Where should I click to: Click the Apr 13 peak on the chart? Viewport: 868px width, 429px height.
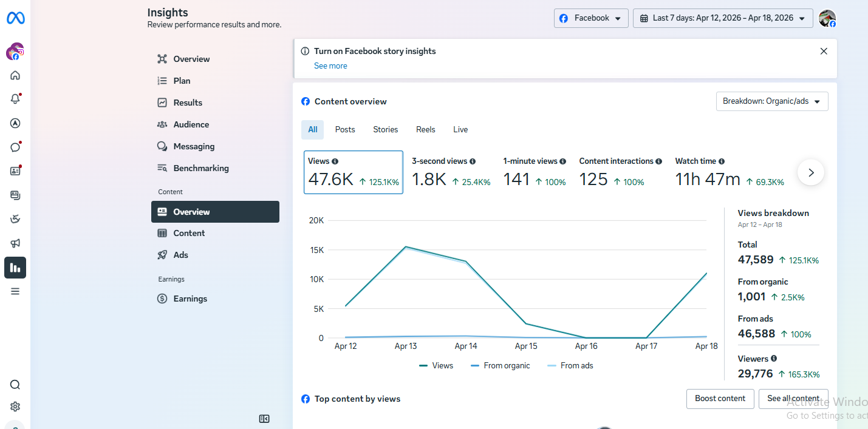405,246
